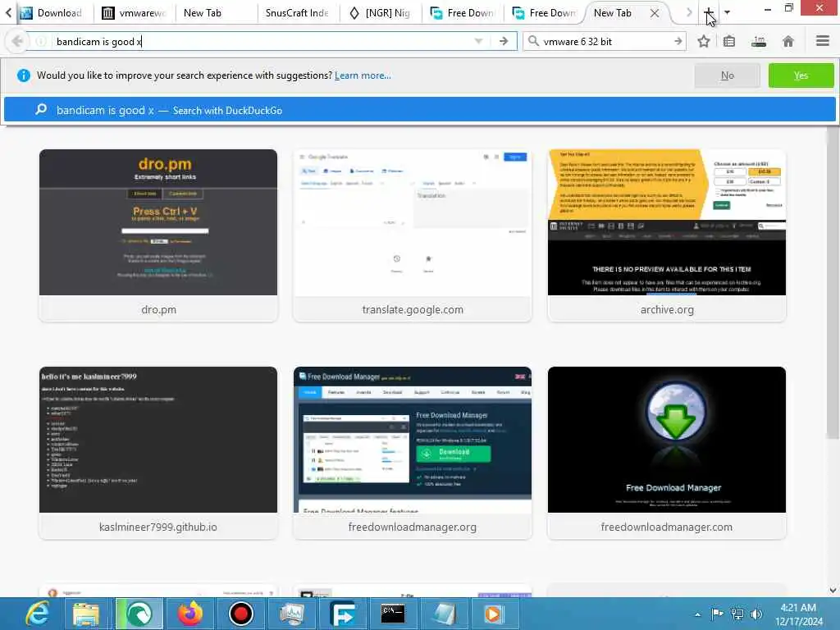This screenshot has height=630, width=840.
Task: Click the search magnifier icon in the search box
Action: tap(533, 41)
